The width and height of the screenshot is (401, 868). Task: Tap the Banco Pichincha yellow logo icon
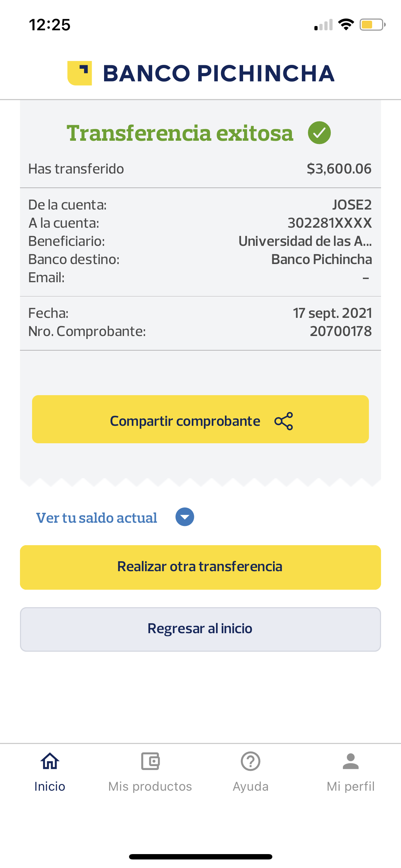point(79,73)
